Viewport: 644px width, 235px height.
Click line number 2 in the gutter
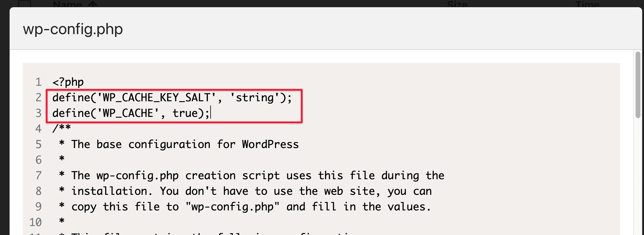38,98
